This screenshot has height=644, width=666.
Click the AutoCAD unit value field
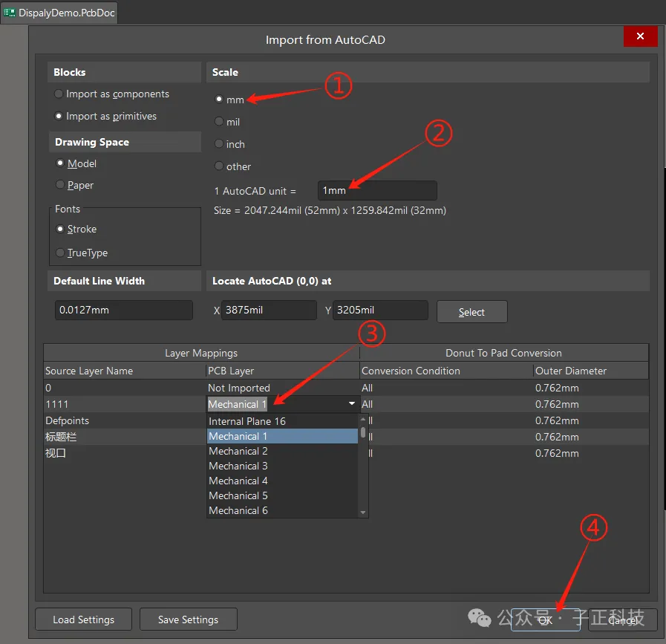tap(377, 190)
